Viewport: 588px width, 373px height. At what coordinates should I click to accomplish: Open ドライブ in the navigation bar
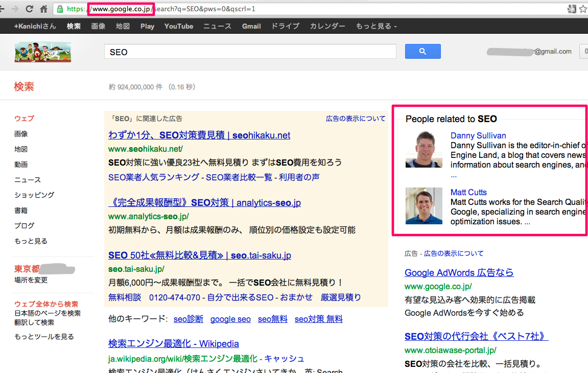pyautogui.click(x=286, y=26)
